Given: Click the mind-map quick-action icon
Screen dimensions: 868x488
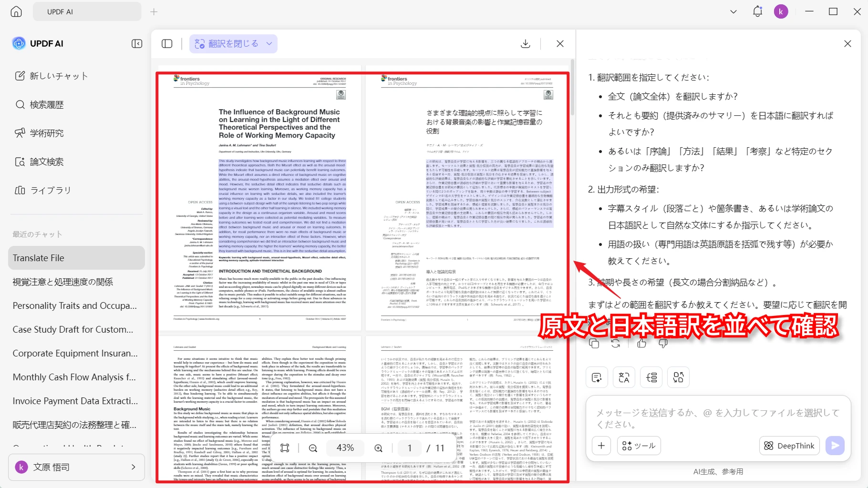Looking at the screenshot, I should pos(651,377).
